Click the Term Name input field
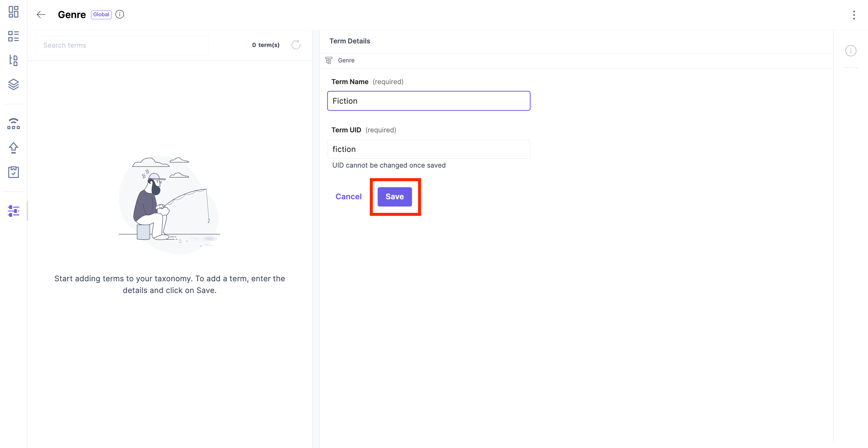Image resolution: width=868 pixels, height=448 pixels. pos(429,101)
